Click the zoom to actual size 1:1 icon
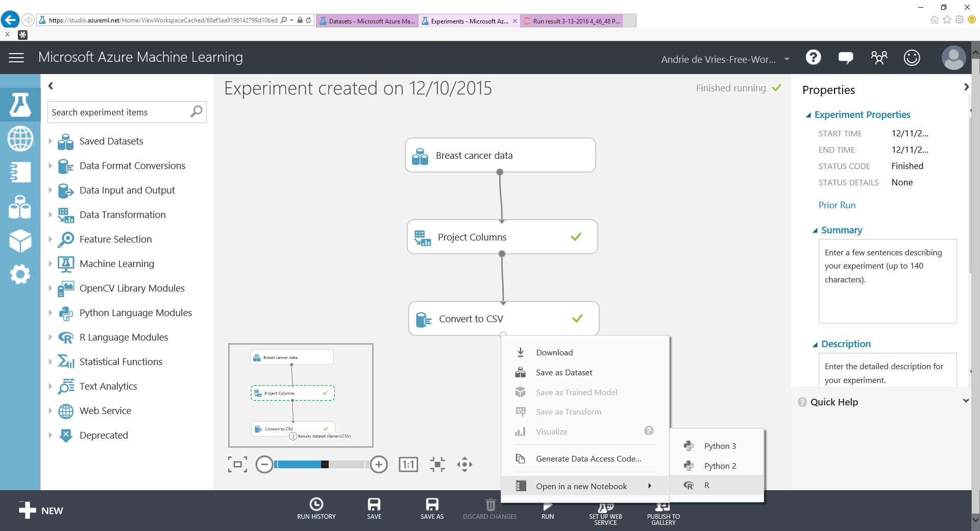 [x=408, y=464]
